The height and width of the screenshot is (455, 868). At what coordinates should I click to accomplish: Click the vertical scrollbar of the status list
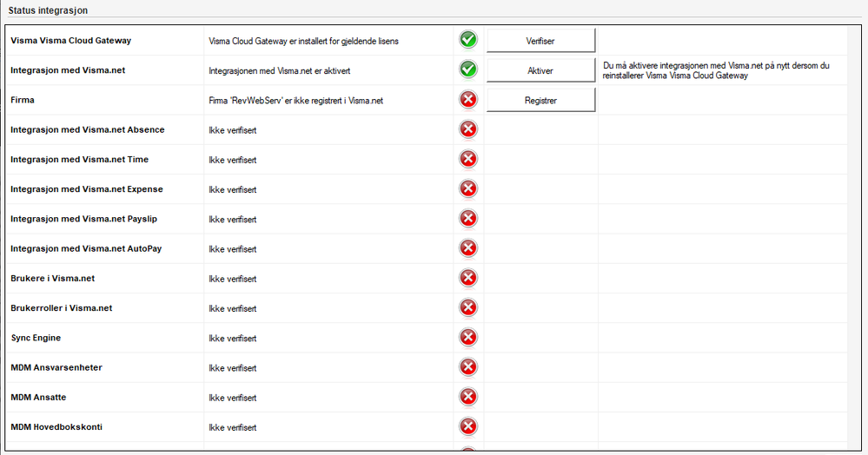853,238
